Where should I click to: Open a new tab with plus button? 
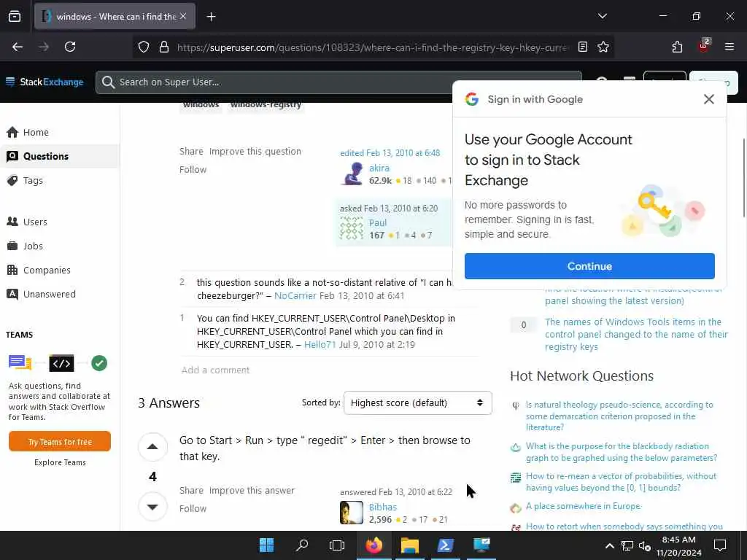point(211,17)
